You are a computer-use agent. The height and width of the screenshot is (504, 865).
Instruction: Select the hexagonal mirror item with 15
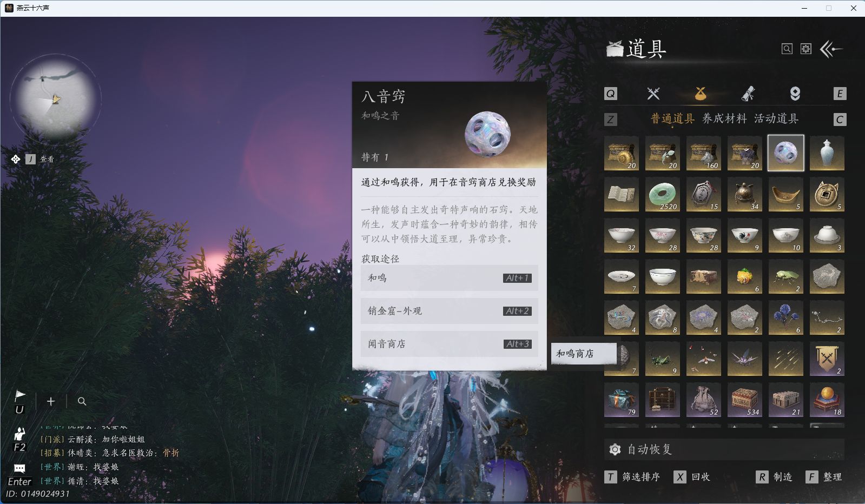(703, 194)
